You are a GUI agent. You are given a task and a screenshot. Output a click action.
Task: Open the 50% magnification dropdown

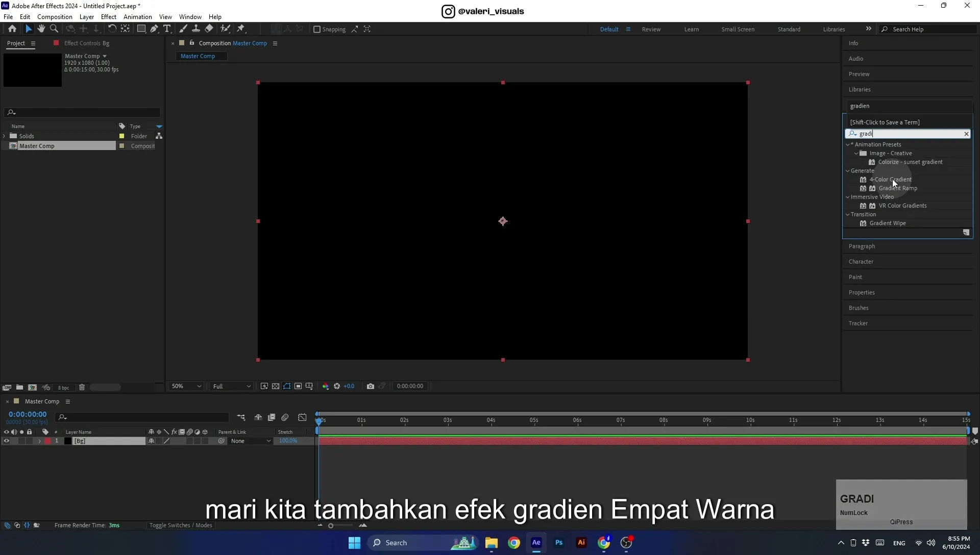pyautogui.click(x=186, y=386)
